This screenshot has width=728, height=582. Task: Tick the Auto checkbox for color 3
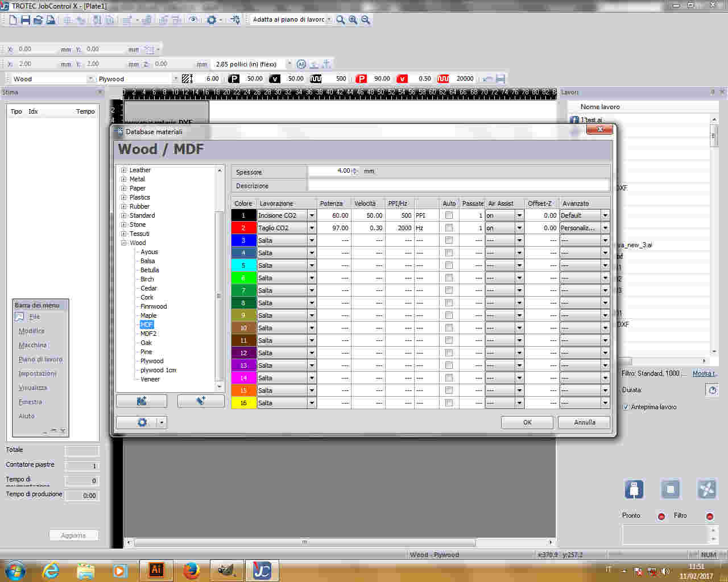449,240
